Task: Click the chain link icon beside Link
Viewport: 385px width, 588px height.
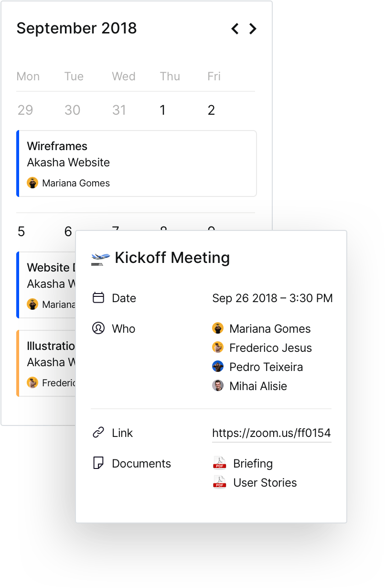Action: pos(98,433)
